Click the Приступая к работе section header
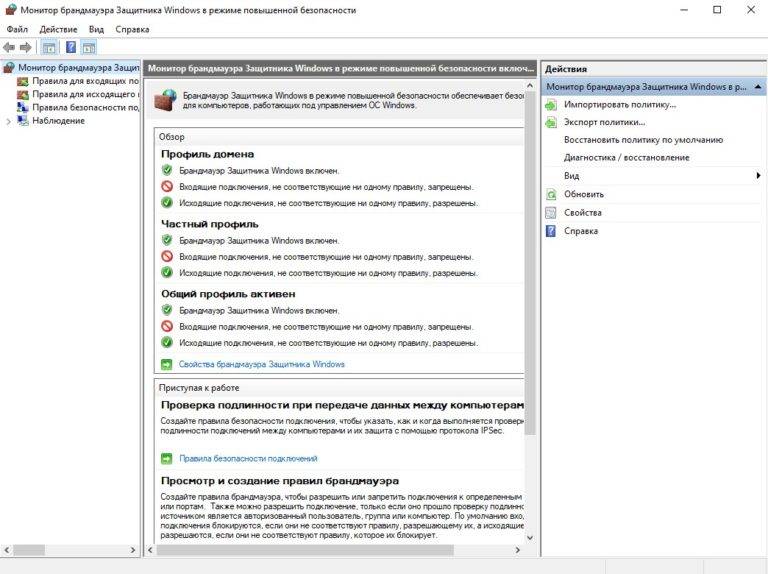This screenshot has height=574, width=768. click(x=199, y=388)
